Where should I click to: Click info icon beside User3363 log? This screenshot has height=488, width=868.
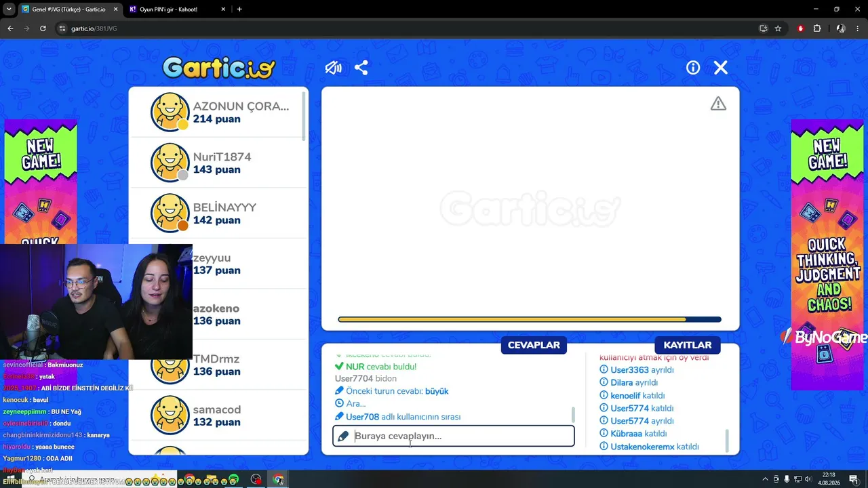click(x=604, y=370)
